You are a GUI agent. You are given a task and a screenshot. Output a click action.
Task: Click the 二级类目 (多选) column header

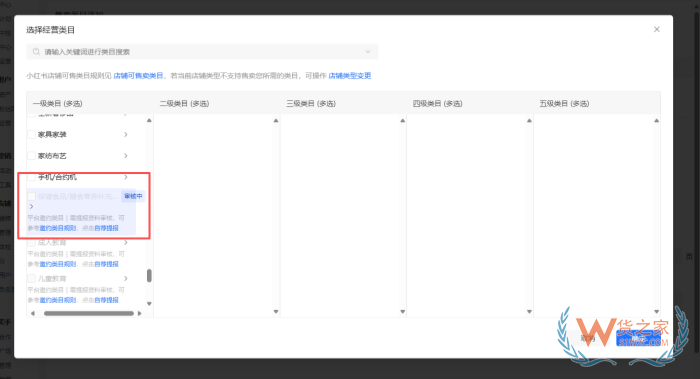coord(184,104)
